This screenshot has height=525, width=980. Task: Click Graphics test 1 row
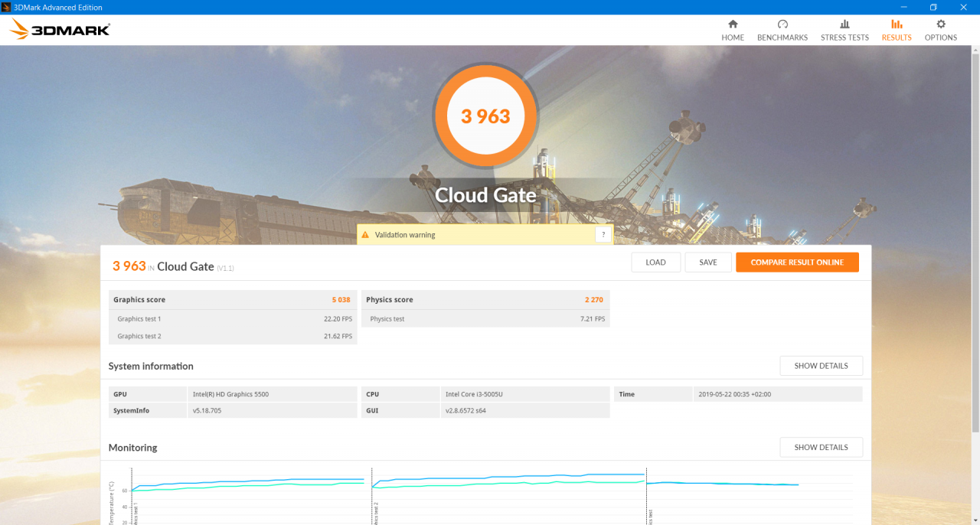click(233, 318)
